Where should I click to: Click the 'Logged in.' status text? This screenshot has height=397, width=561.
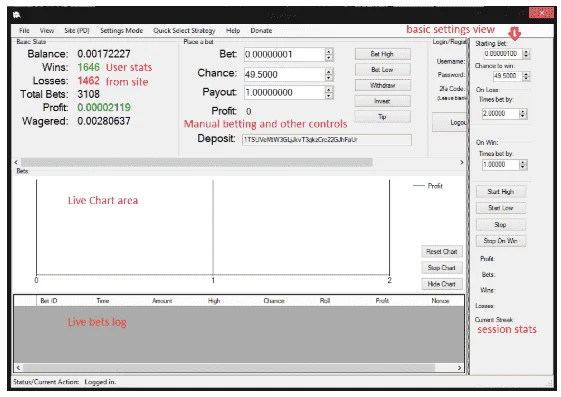(x=100, y=382)
